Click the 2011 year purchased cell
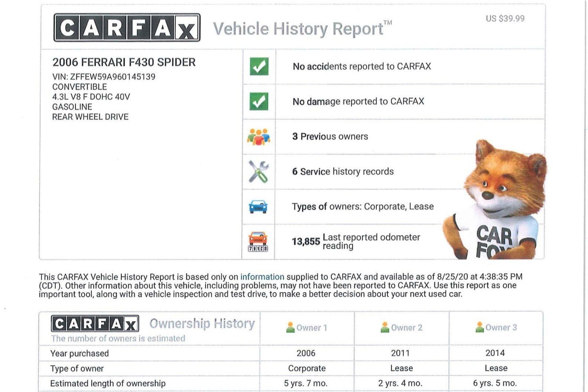The width and height of the screenshot is (588, 392). tap(400, 353)
